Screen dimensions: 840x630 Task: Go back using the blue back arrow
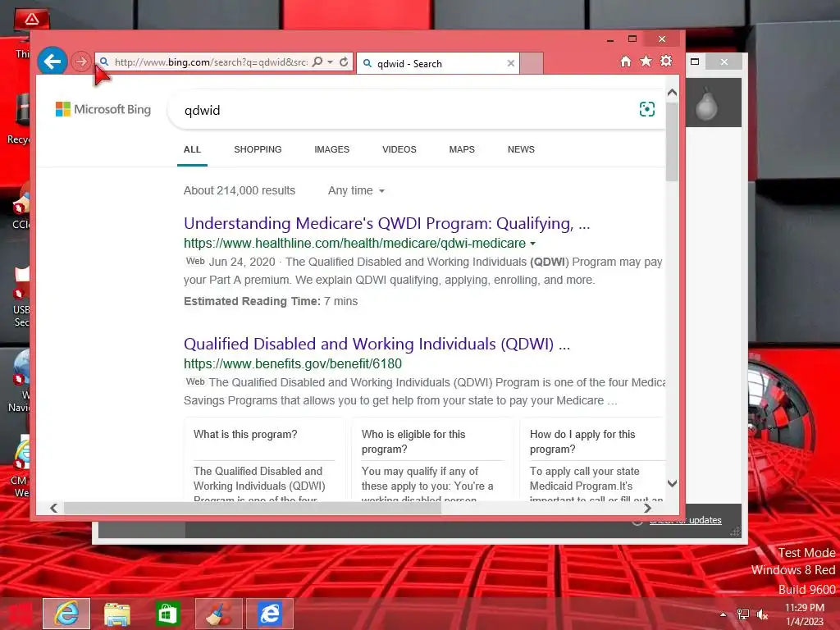tap(52, 62)
